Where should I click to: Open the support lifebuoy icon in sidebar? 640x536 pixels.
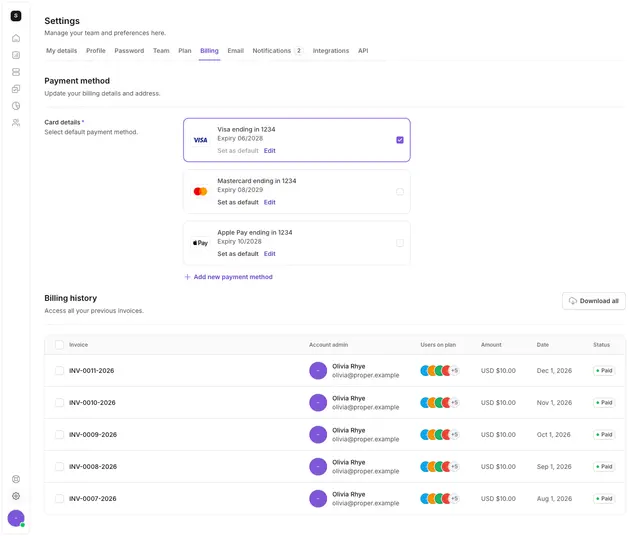[x=16, y=479]
